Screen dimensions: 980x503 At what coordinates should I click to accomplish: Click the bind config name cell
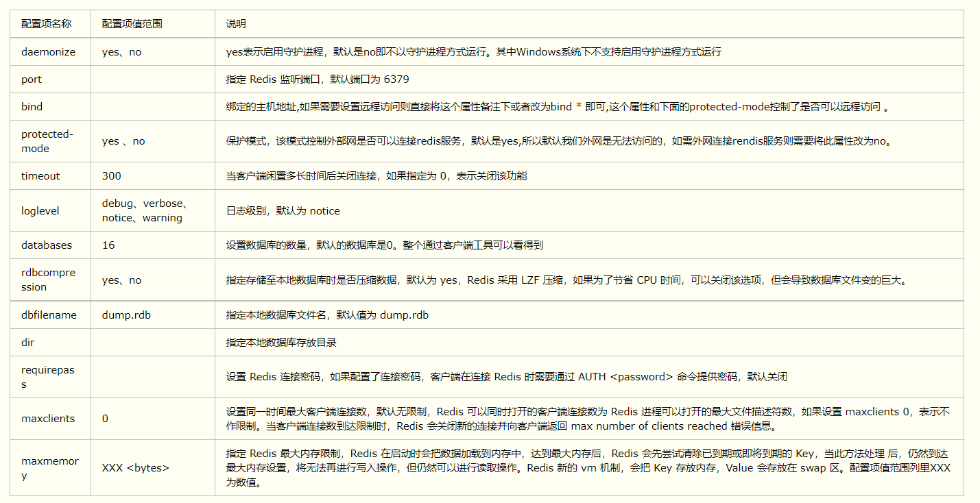pyautogui.click(x=50, y=107)
